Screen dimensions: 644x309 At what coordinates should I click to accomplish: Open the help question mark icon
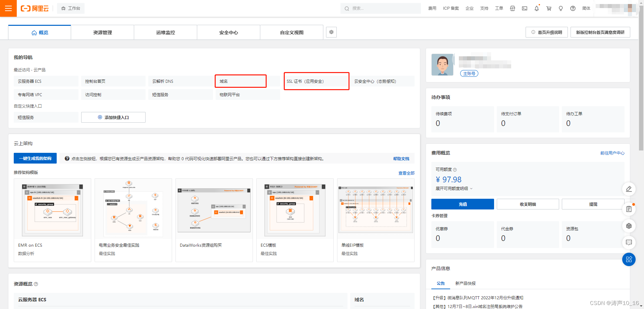tap(573, 8)
